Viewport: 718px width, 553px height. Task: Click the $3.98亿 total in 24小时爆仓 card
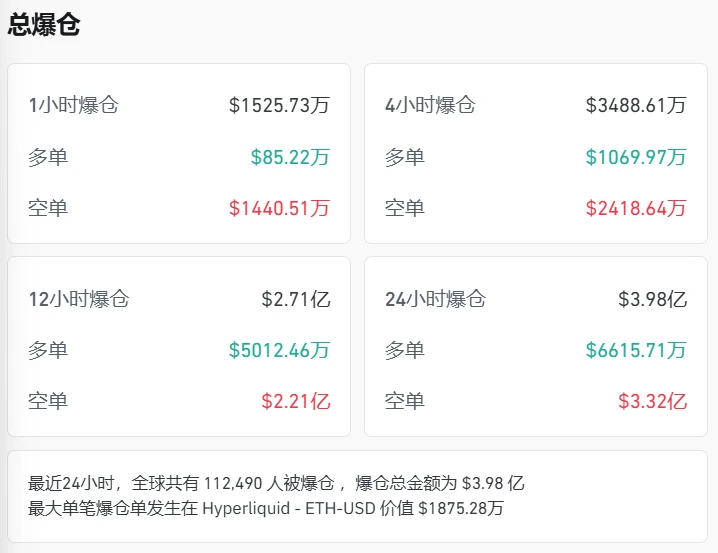[x=652, y=299]
